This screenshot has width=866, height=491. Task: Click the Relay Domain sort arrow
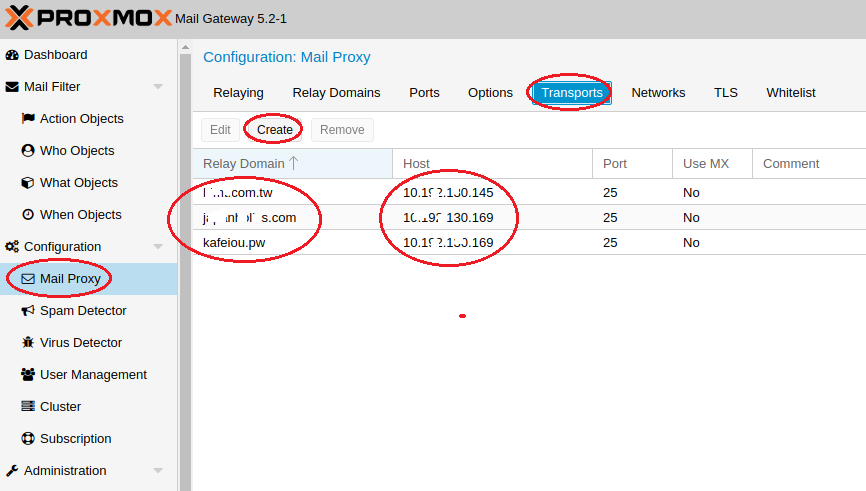(293, 163)
